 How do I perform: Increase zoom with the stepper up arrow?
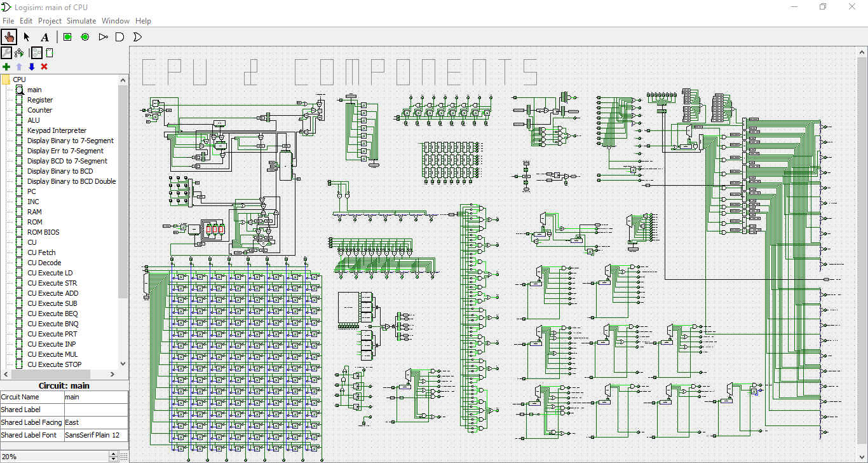114,454
